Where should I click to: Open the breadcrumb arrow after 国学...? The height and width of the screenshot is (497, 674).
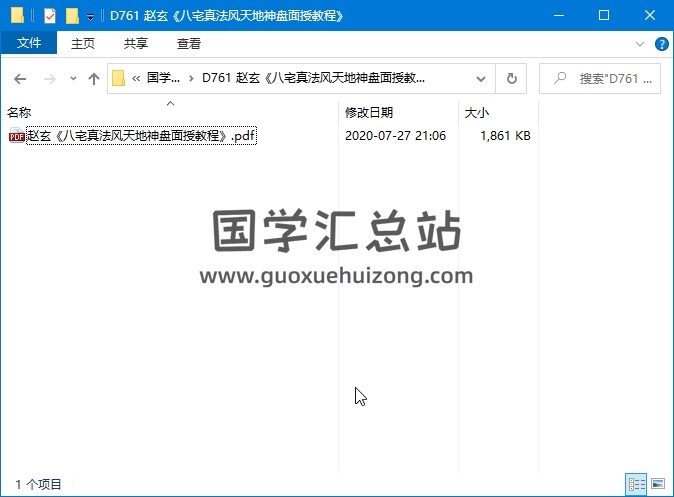click(191, 78)
